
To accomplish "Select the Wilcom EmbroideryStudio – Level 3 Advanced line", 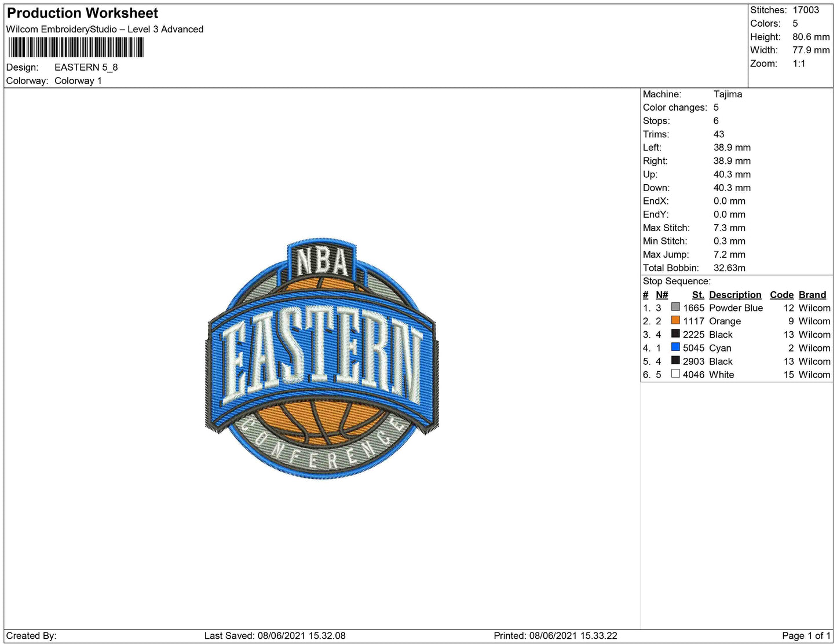I will pyautogui.click(x=105, y=29).
